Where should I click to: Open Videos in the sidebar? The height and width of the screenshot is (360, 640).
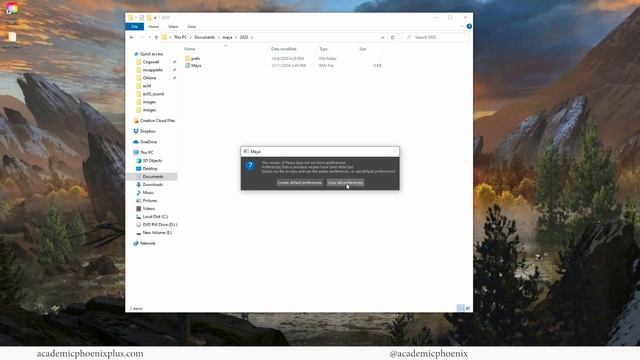[149, 209]
